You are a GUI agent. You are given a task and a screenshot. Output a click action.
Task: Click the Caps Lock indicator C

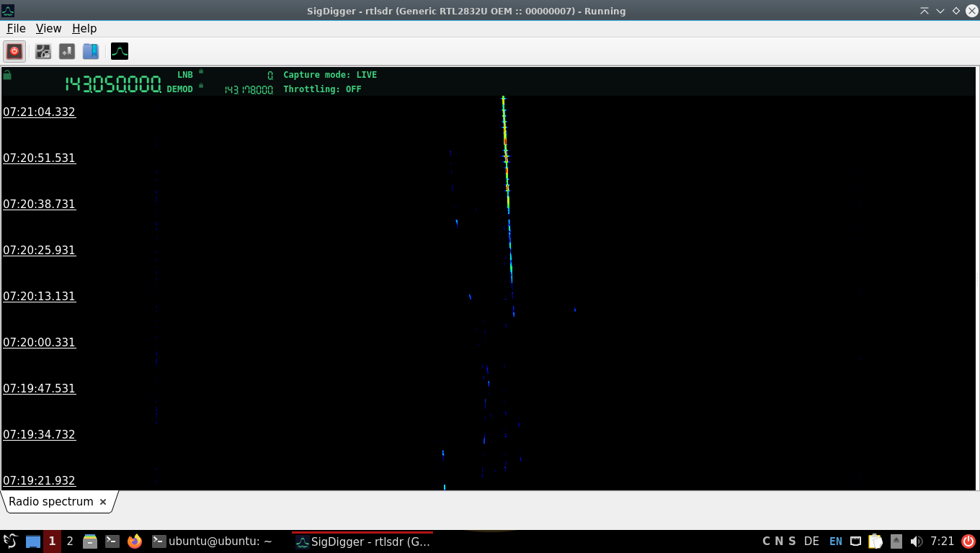(x=767, y=541)
